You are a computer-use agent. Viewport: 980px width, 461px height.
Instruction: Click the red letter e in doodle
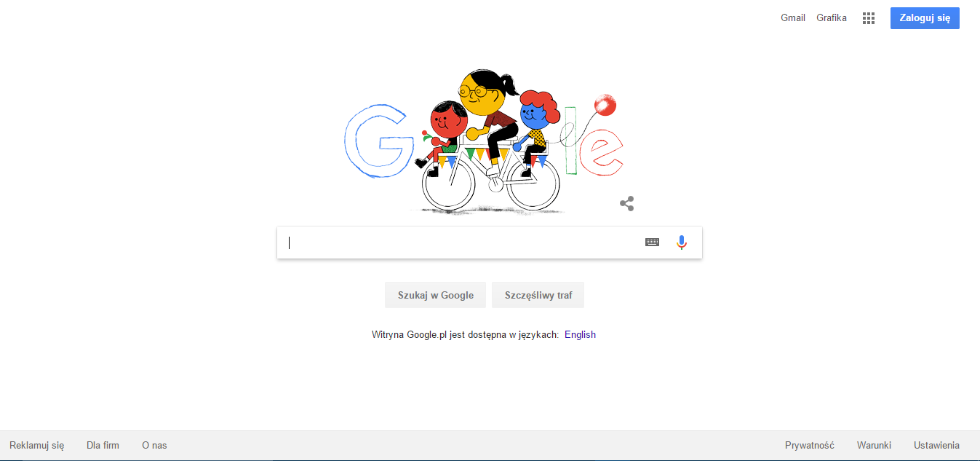605,153
